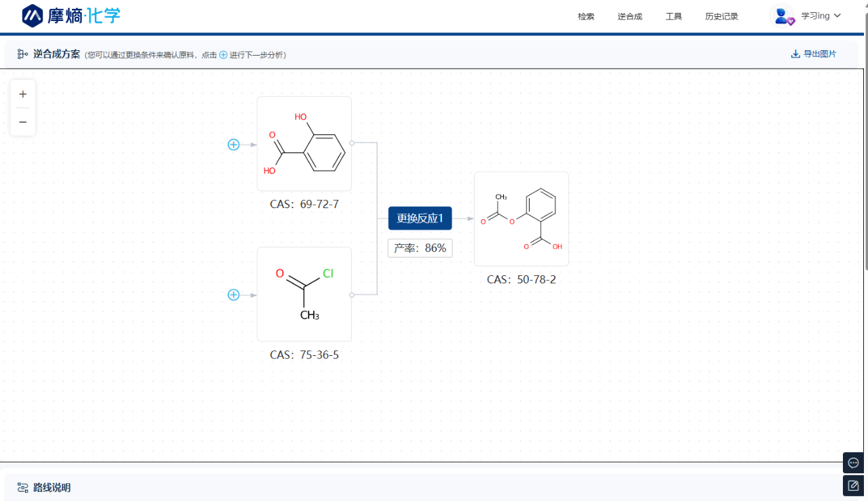Select the acetyl chloride structure card
Image resolution: width=868 pixels, height=501 pixels.
(304, 294)
